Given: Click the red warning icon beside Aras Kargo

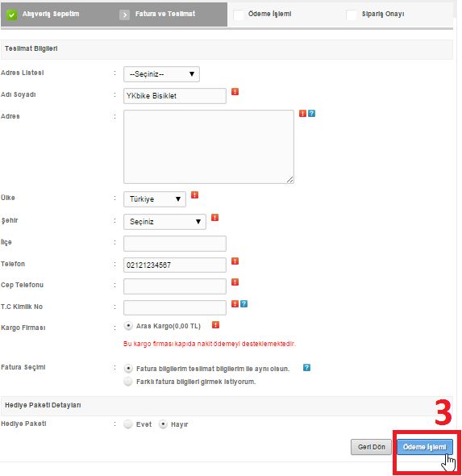Looking at the screenshot, I should pyautogui.click(x=215, y=325).
